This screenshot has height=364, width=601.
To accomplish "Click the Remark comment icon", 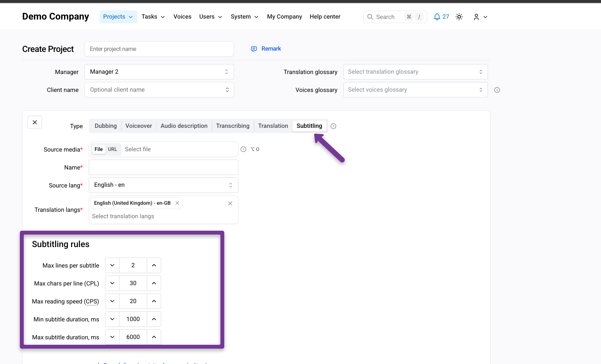I will (254, 49).
